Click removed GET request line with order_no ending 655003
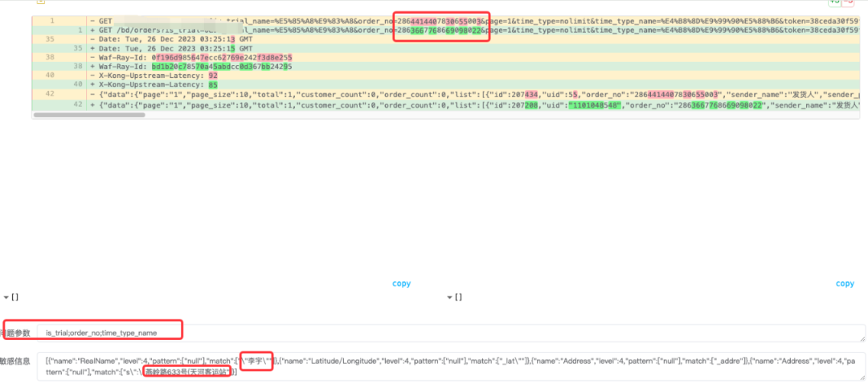 (x=445, y=21)
